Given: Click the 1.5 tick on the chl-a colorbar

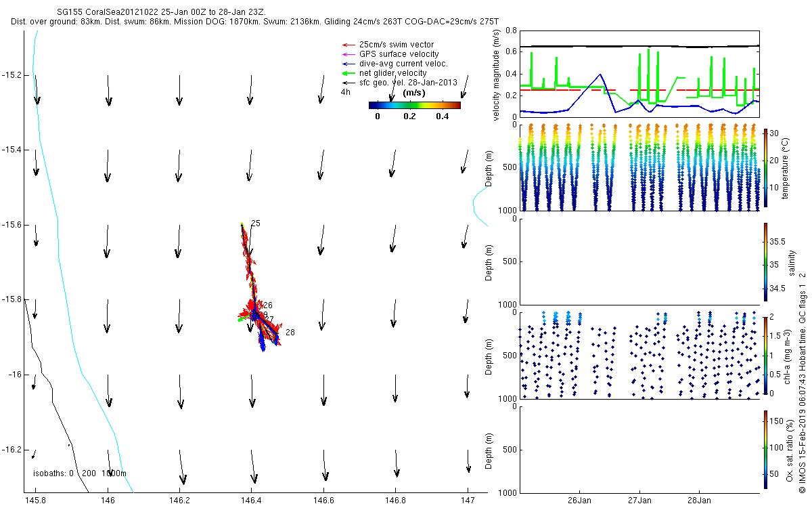Looking at the screenshot, I should (775, 336).
